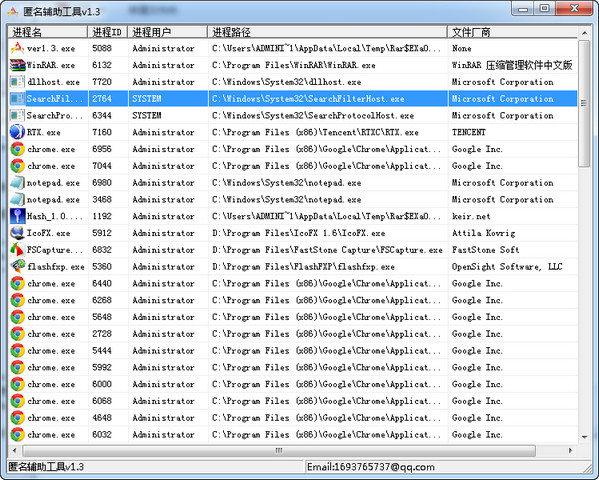The image size is (599, 480).
Task: Click chrome.exe icon with ID 6440
Action: (17, 284)
